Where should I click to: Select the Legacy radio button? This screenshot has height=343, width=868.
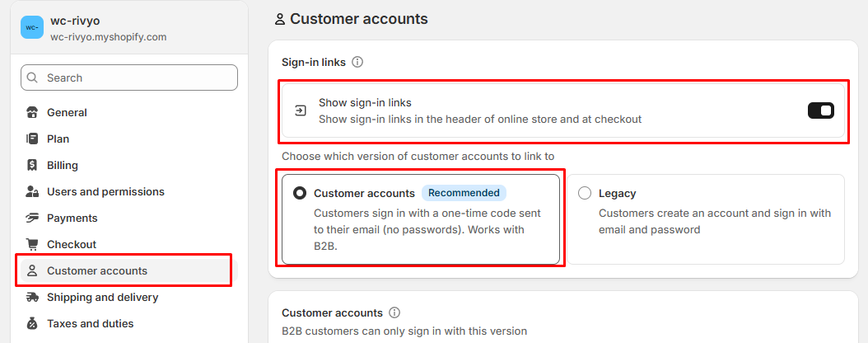coord(585,194)
